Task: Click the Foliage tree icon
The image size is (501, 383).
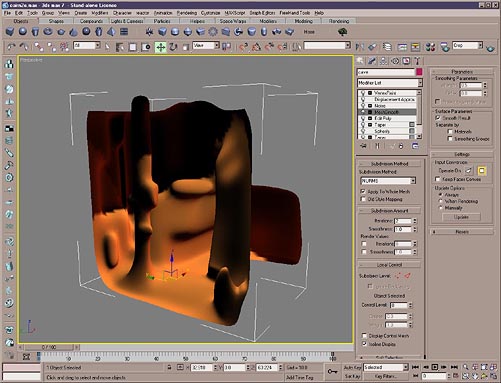Action: (342, 32)
